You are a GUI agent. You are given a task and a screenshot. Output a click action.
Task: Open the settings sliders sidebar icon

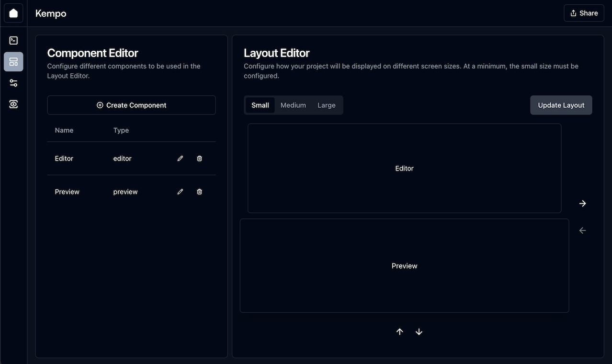coord(13,83)
